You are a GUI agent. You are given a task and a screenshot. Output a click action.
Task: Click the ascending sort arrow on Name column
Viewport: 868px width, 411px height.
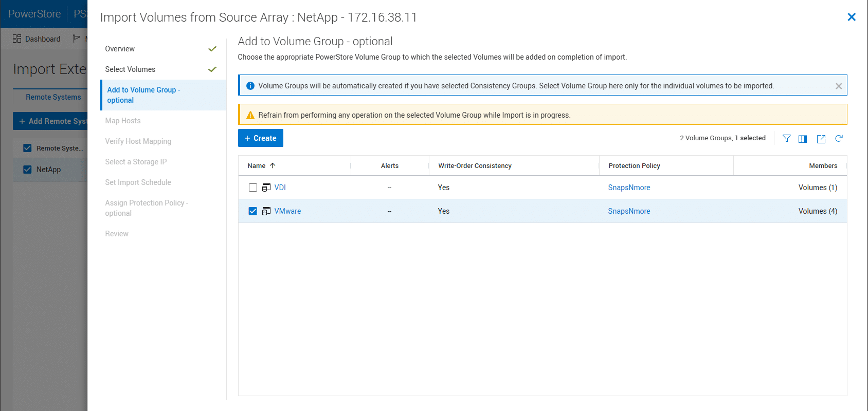click(x=273, y=165)
